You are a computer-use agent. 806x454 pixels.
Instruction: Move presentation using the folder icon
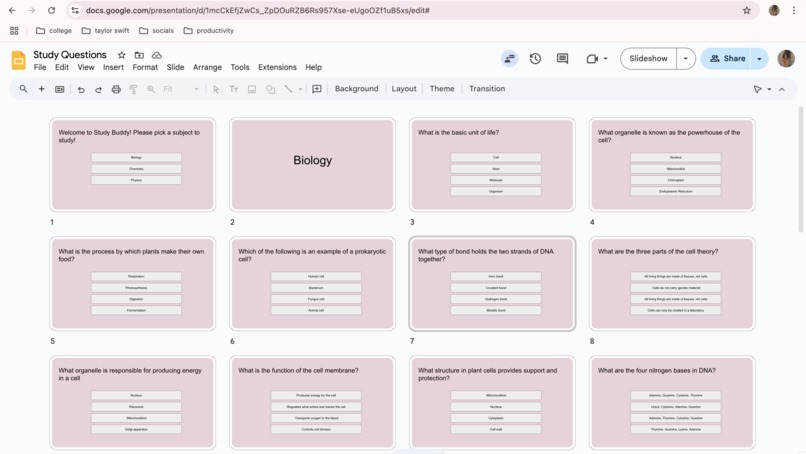[x=139, y=55]
